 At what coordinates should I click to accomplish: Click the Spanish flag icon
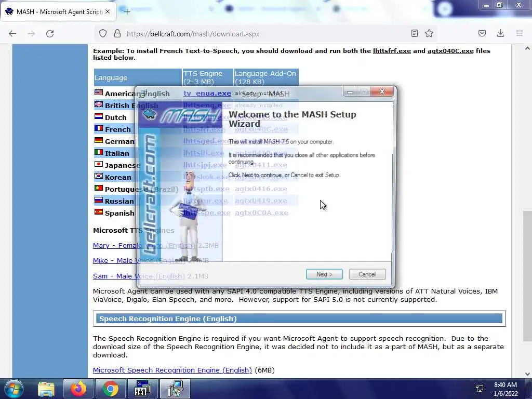pyautogui.click(x=99, y=212)
